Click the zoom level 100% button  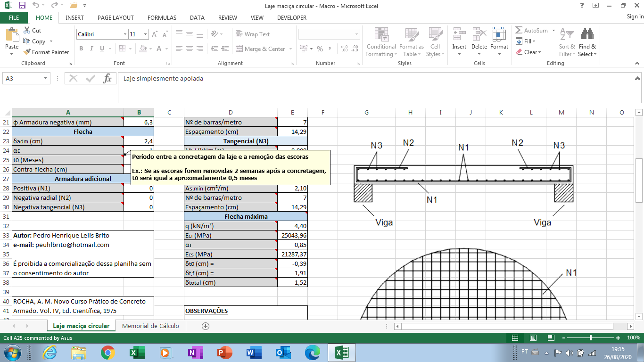pyautogui.click(x=634, y=338)
